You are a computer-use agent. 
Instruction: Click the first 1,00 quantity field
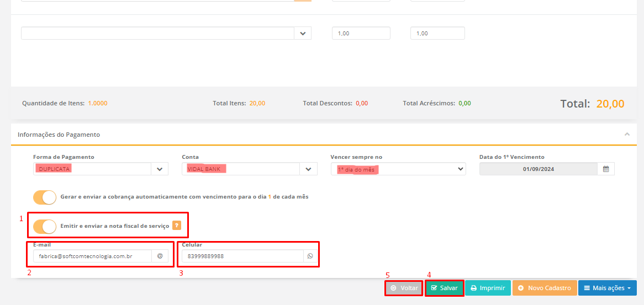coord(361,34)
